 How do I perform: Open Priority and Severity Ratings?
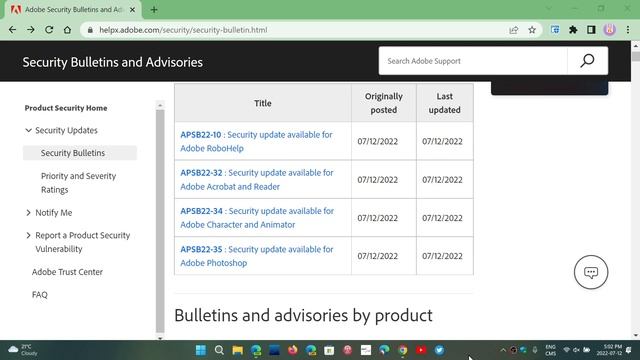tap(78, 183)
